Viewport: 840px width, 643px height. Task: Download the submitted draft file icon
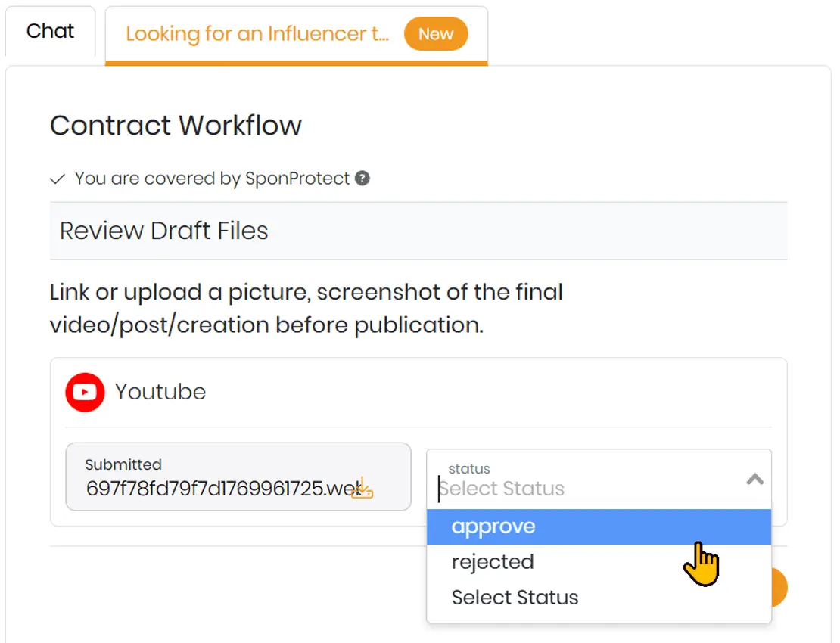362,488
